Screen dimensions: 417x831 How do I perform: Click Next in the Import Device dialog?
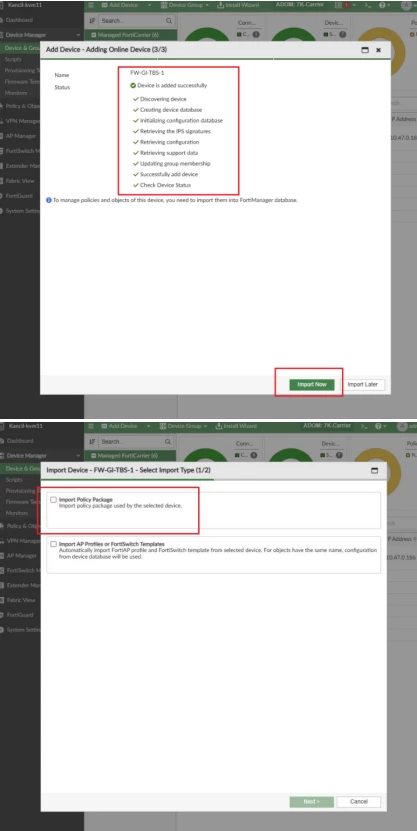[x=312, y=801]
